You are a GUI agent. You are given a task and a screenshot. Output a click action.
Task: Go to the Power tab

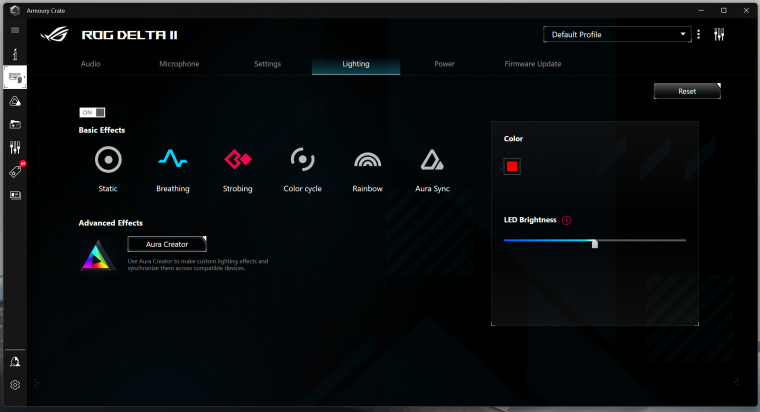click(444, 64)
